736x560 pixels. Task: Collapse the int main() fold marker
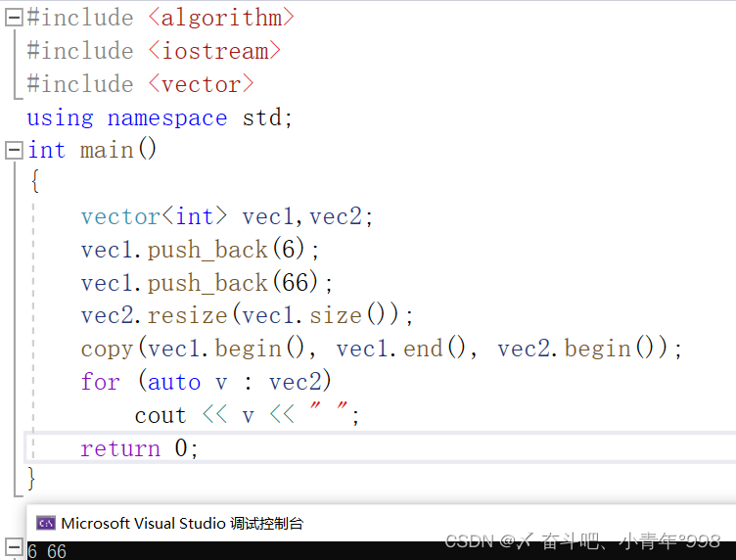point(14,150)
